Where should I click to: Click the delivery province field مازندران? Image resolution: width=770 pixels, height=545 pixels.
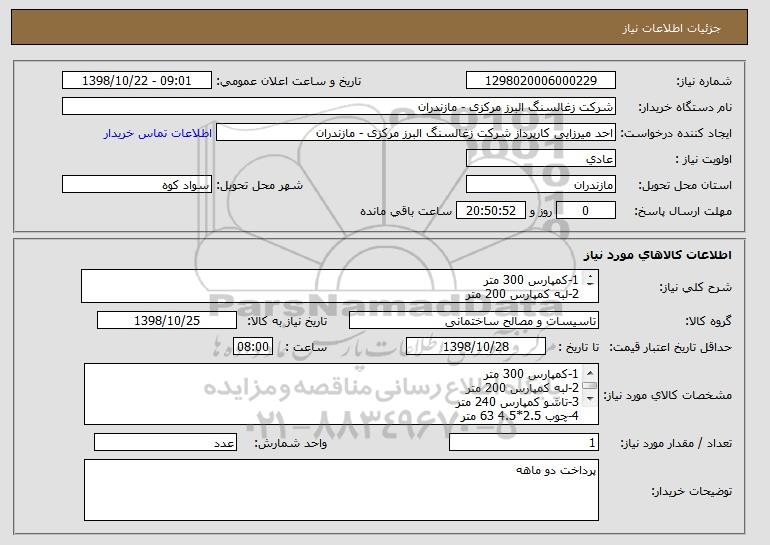click(541, 185)
